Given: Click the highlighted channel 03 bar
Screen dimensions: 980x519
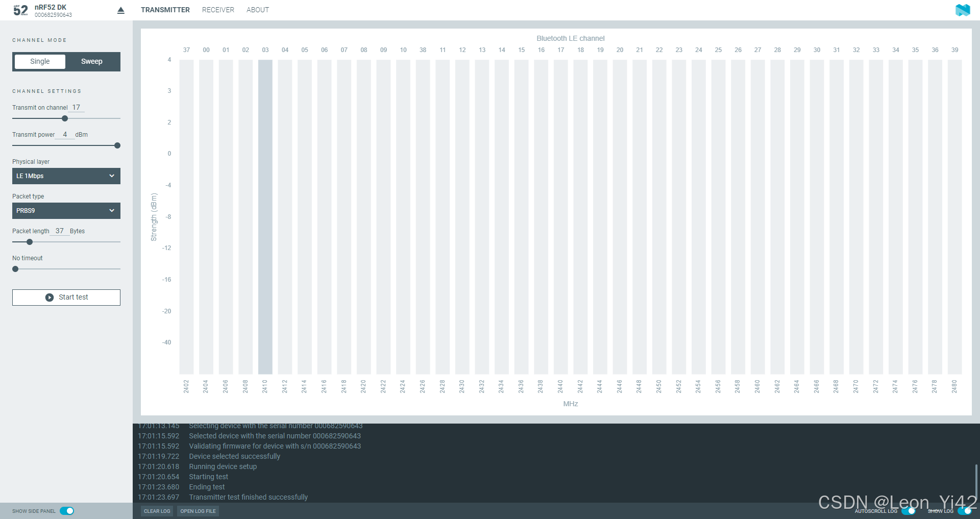Looking at the screenshot, I should (265, 217).
